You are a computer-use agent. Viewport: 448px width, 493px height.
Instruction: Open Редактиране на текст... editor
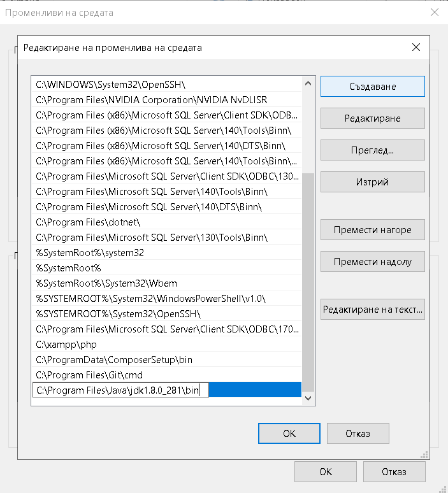(x=373, y=309)
